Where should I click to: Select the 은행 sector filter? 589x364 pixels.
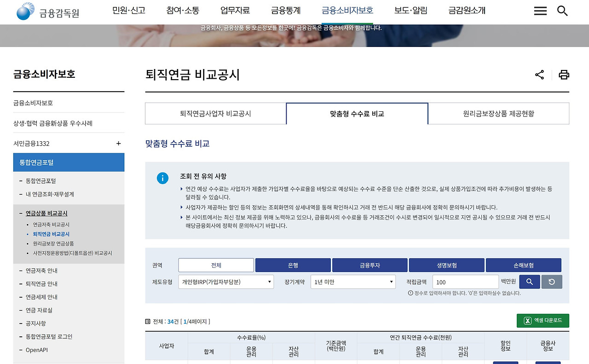pyautogui.click(x=293, y=265)
